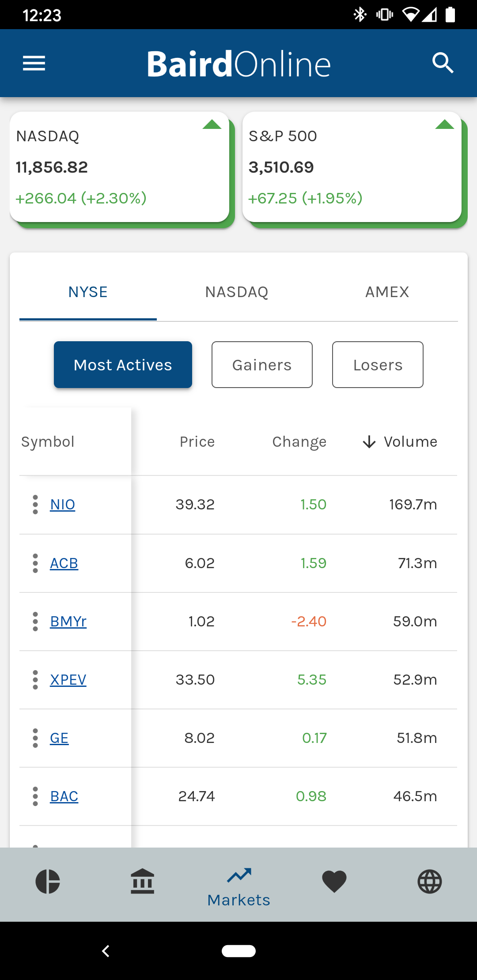Show the Gainers list
Viewport: 477px width, 980px height.
[x=262, y=365]
